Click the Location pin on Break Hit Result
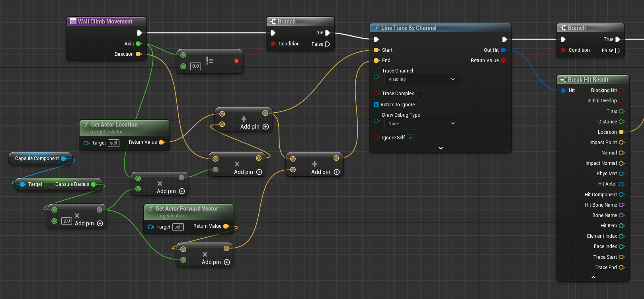 (621, 132)
